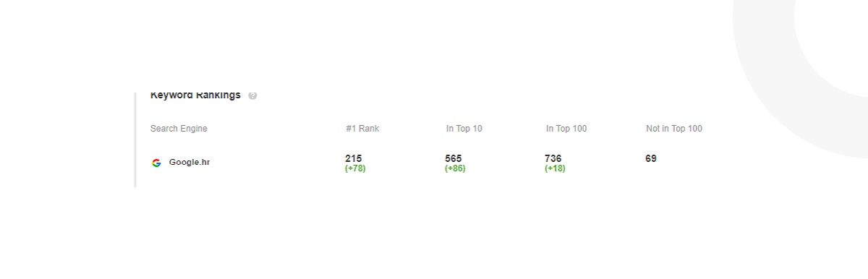The height and width of the screenshot is (279, 868).
Task: Click the In Top 10 column header
Action: coord(464,129)
